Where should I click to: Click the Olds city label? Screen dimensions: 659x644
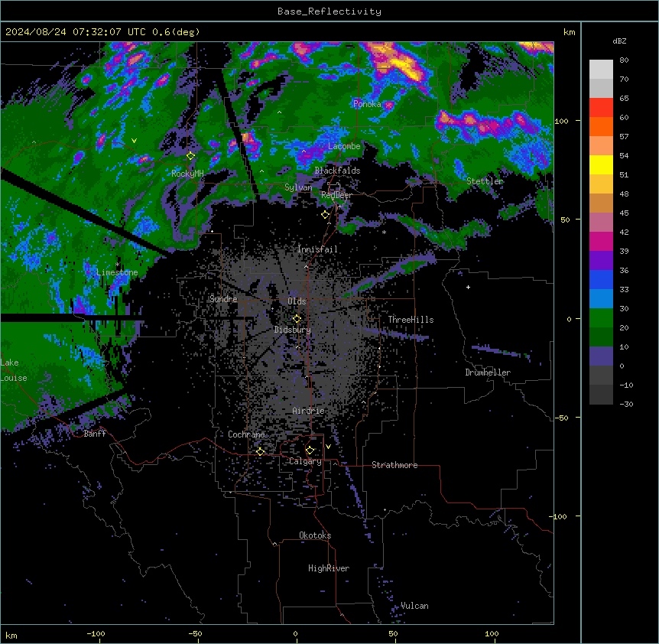coord(297,301)
